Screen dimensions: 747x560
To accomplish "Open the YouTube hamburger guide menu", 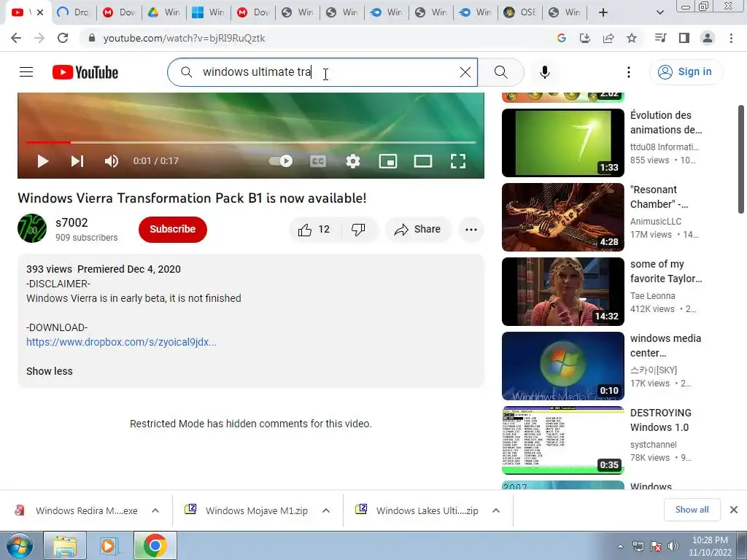I will click(x=26, y=72).
